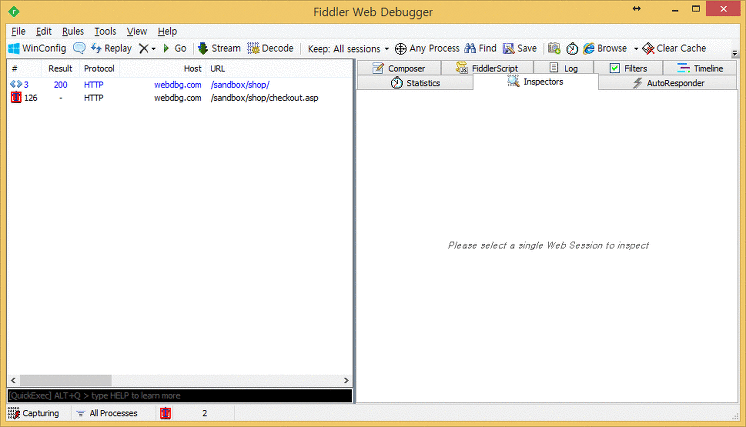Open the View menu
Image resolution: width=746 pixels, height=427 pixels.
pyautogui.click(x=137, y=31)
